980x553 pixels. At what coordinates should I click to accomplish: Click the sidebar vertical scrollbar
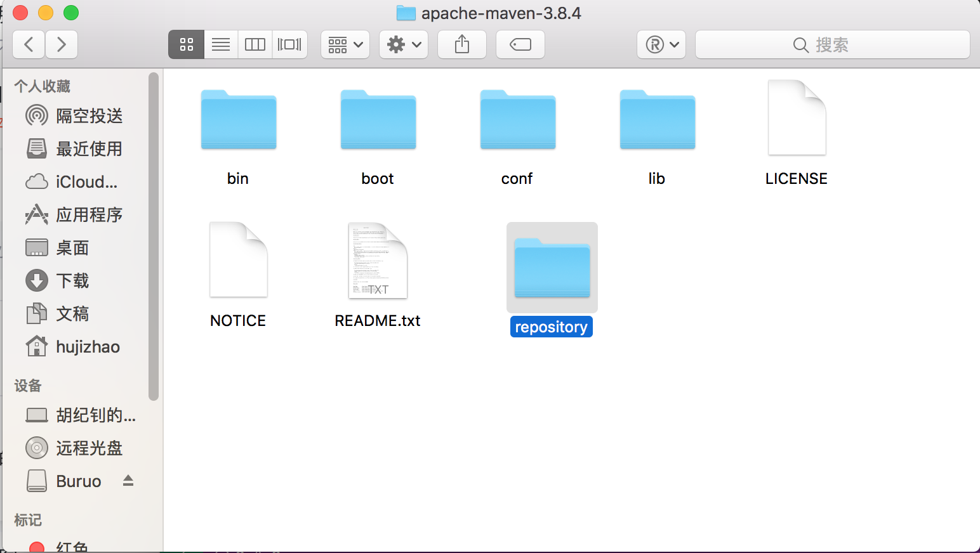coord(153,237)
